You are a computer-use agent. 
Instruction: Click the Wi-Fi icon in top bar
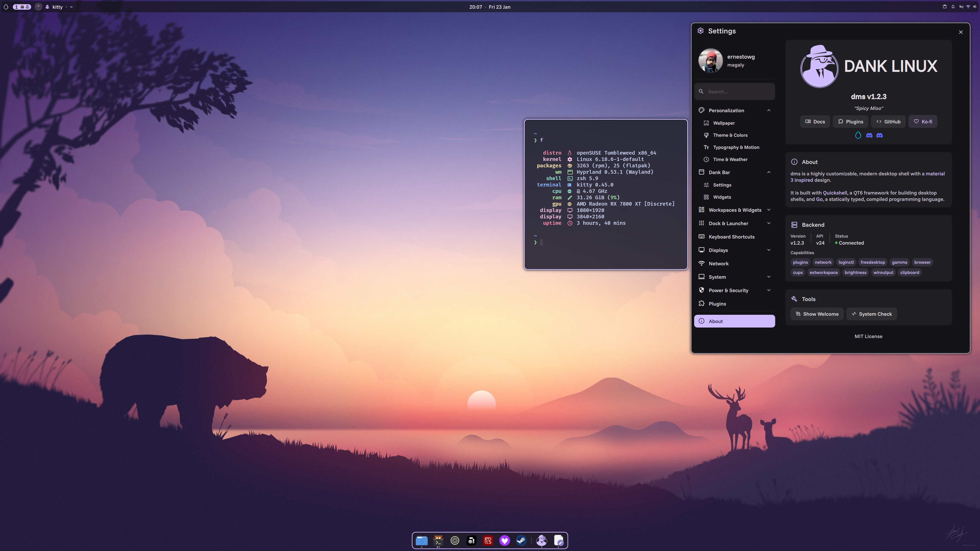pyautogui.click(x=968, y=6)
